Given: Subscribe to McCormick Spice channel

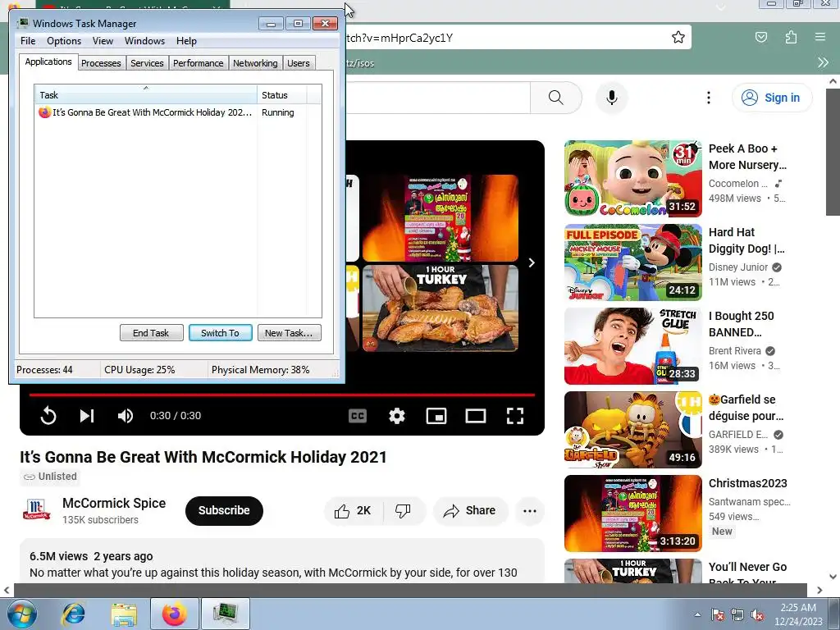Looking at the screenshot, I should [224, 510].
